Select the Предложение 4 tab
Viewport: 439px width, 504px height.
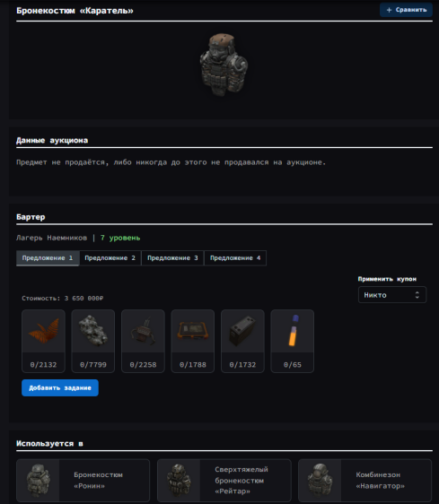(235, 258)
